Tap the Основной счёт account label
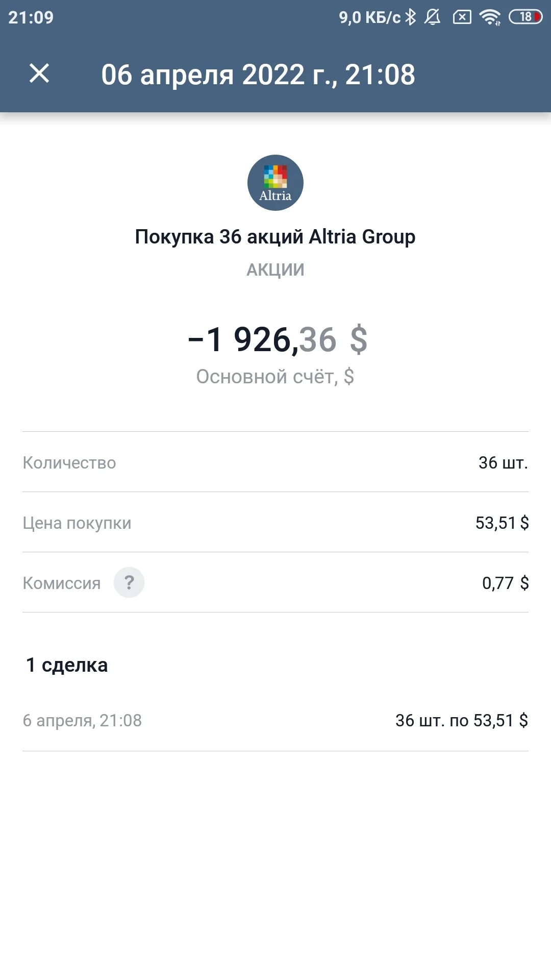This screenshot has height=980, width=551. pos(275,377)
